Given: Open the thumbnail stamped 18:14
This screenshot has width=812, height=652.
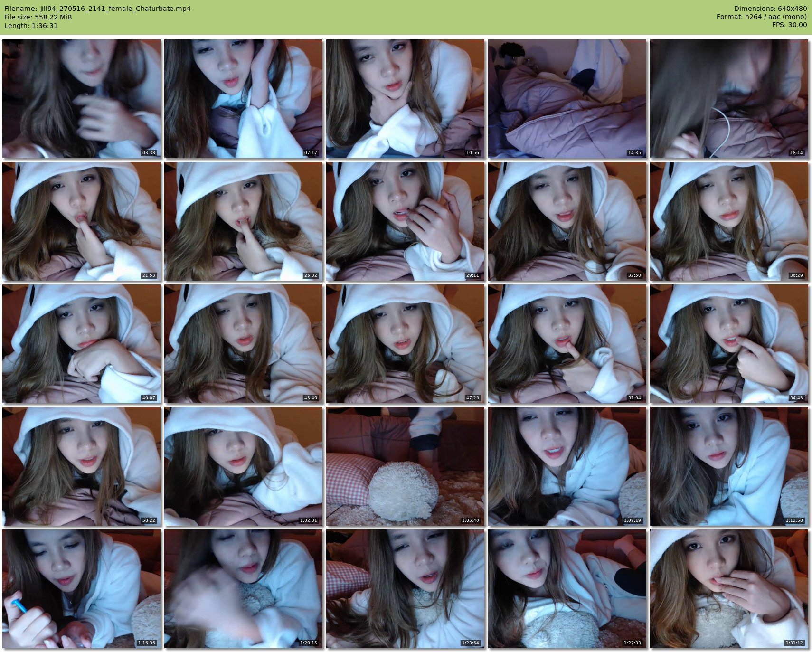Looking at the screenshot, I should (x=729, y=99).
